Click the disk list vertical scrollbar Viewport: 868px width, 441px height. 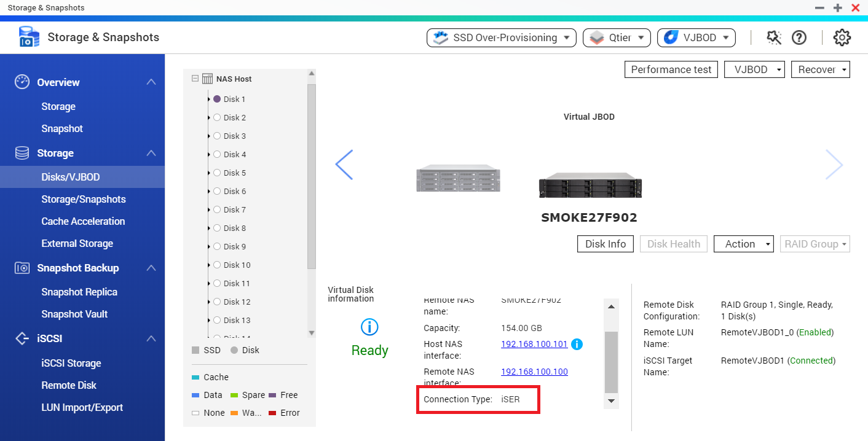311,178
